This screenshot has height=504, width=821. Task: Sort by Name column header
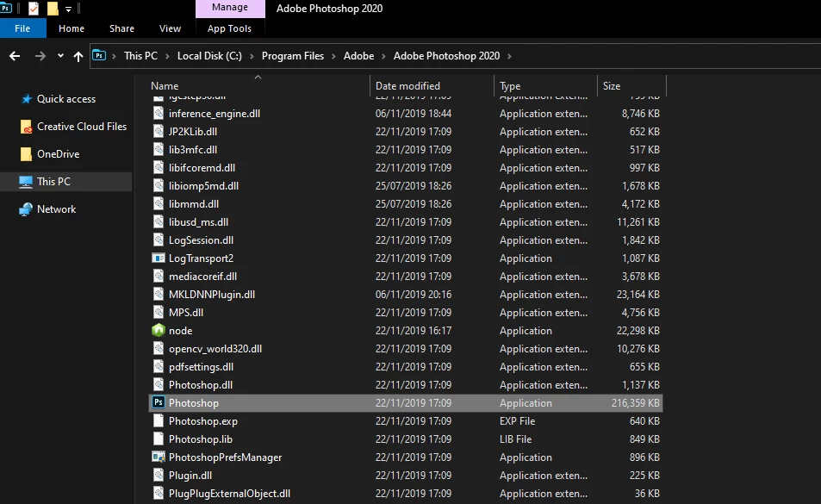[x=165, y=86]
